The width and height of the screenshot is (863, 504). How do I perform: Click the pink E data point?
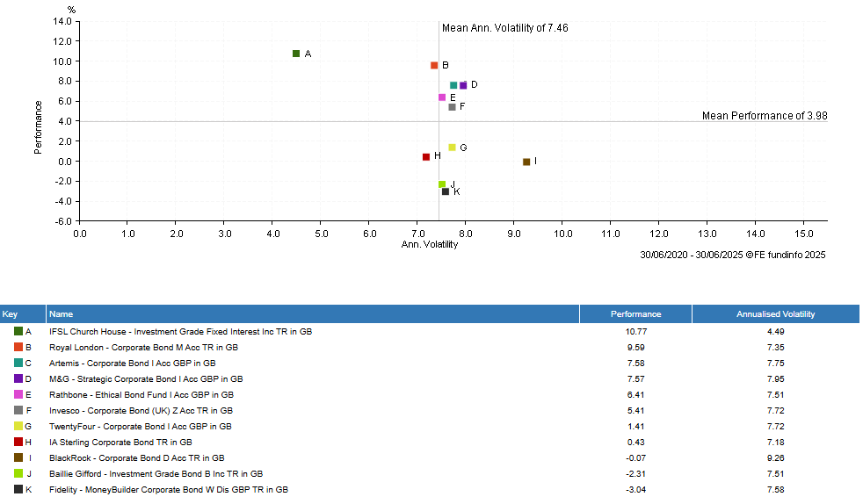point(442,97)
